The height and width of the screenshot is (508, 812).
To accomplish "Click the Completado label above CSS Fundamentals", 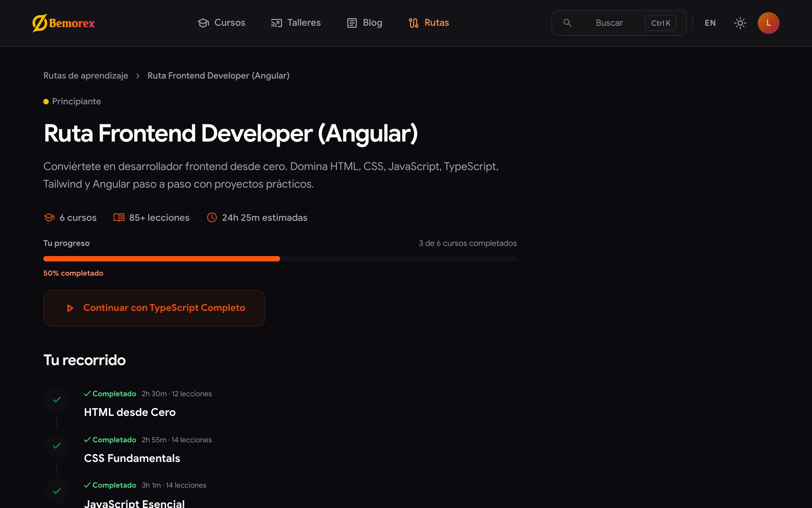I will pos(110,440).
